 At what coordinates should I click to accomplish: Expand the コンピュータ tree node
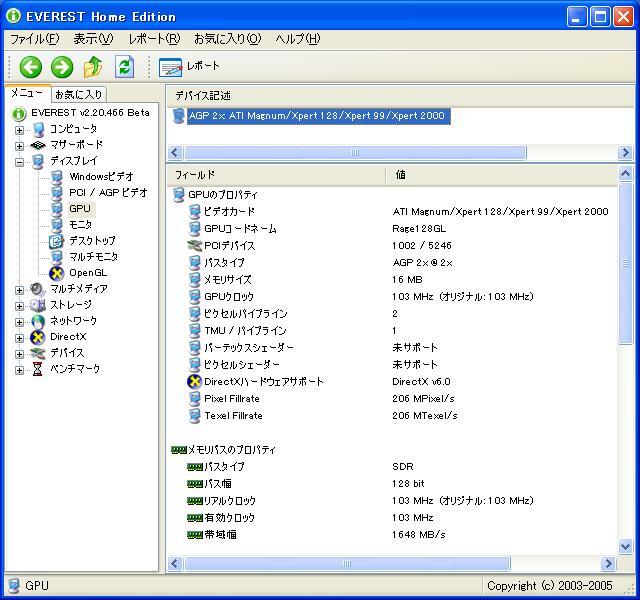click(x=19, y=130)
